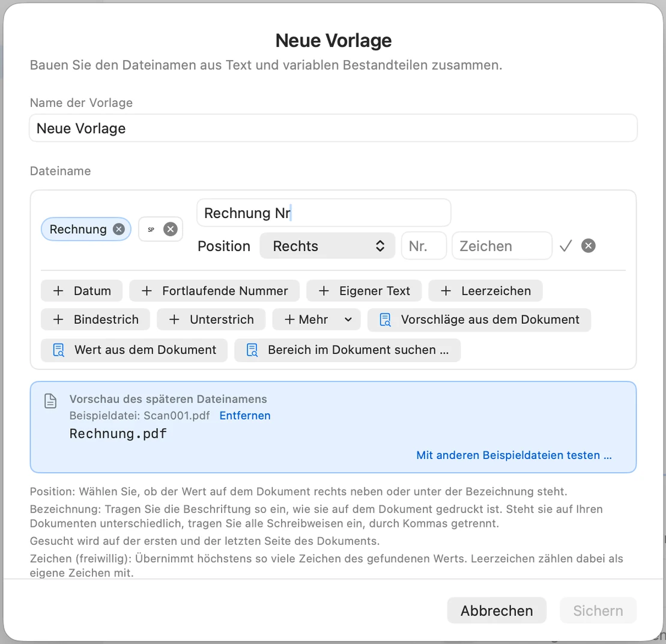
Task: Add an Eigener Text component
Action: (x=364, y=291)
